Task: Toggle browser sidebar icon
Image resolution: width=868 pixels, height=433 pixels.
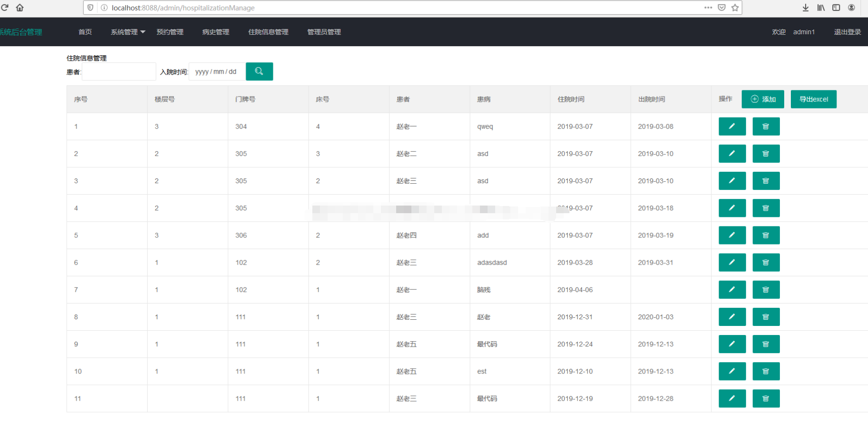Action: click(x=836, y=8)
